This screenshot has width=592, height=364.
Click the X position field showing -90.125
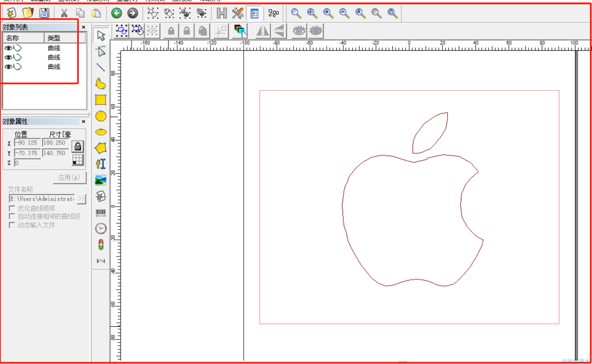pos(27,143)
